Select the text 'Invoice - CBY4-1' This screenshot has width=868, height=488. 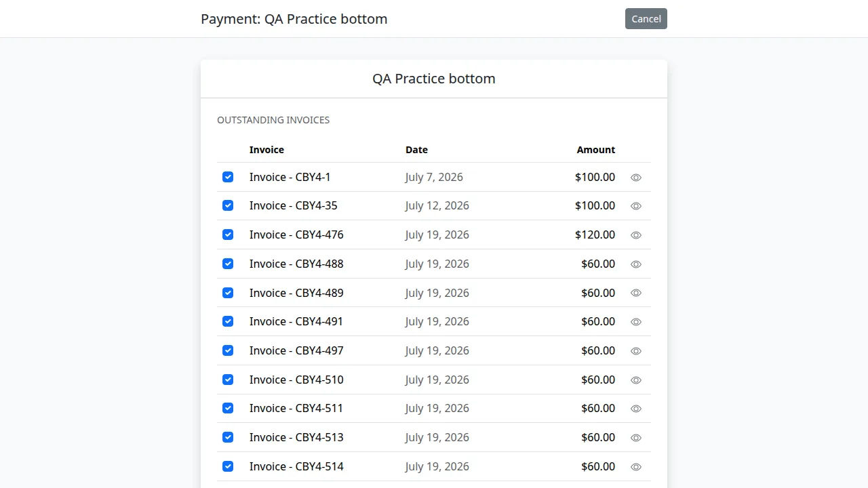coord(290,177)
